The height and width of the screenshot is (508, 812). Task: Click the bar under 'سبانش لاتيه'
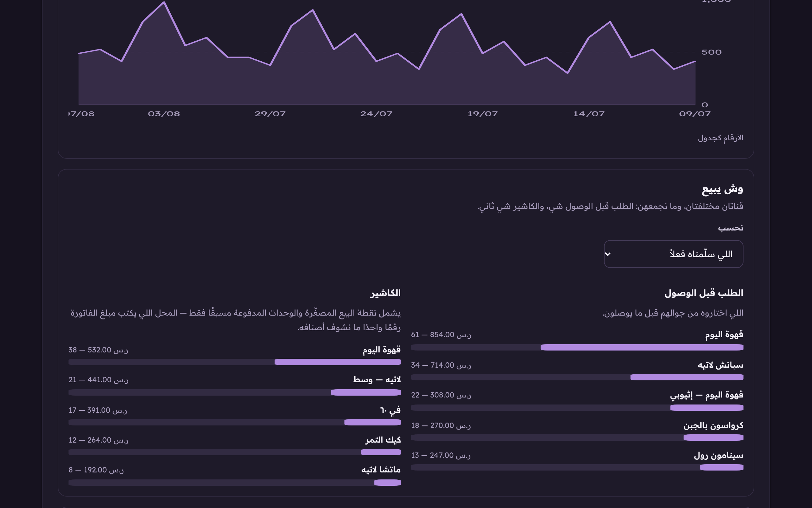[577, 377]
